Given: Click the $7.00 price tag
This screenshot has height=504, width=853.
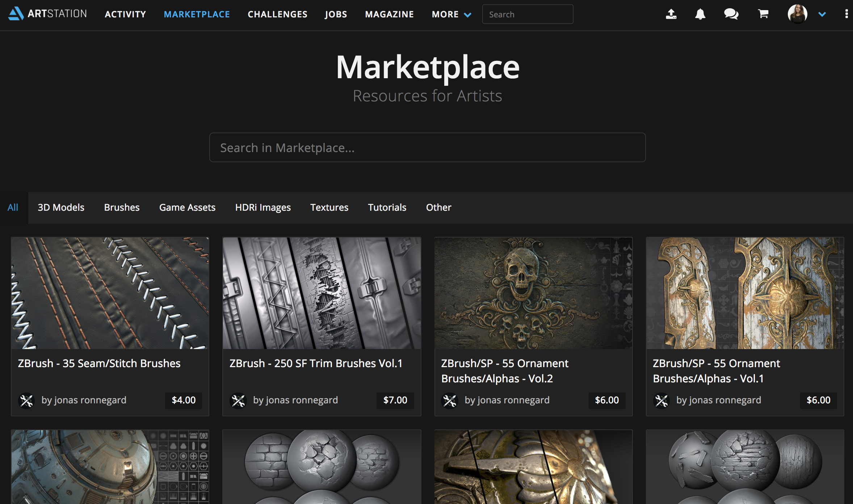Looking at the screenshot, I should coord(395,400).
